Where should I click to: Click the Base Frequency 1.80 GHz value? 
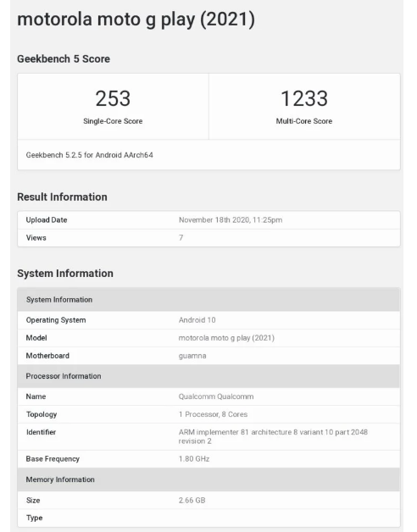tap(194, 458)
